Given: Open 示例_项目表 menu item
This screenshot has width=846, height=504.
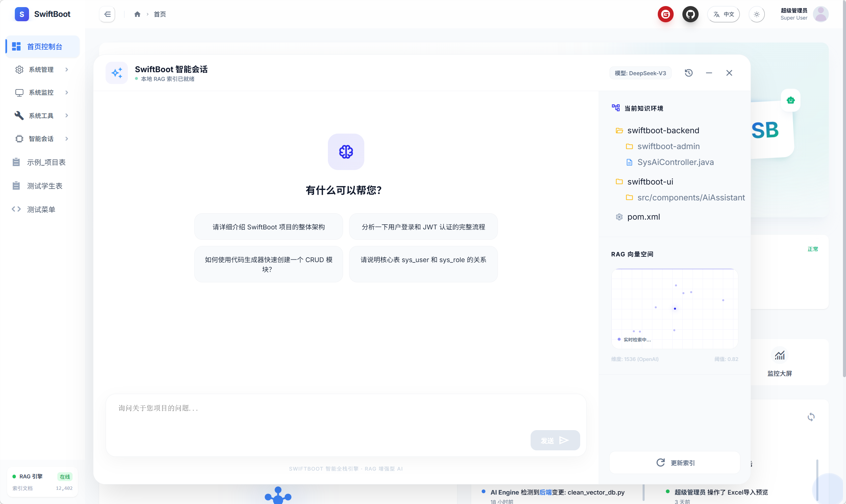Looking at the screenshot, I should coord(43,162).
